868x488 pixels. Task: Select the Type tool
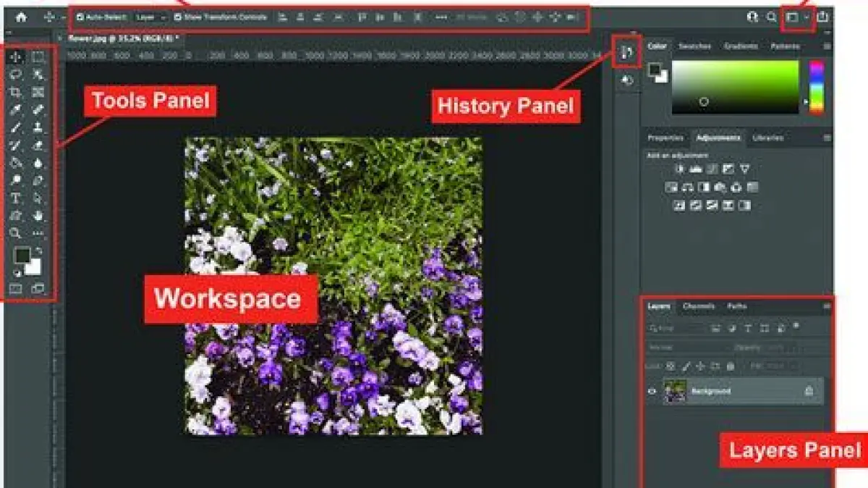point(16,198)
